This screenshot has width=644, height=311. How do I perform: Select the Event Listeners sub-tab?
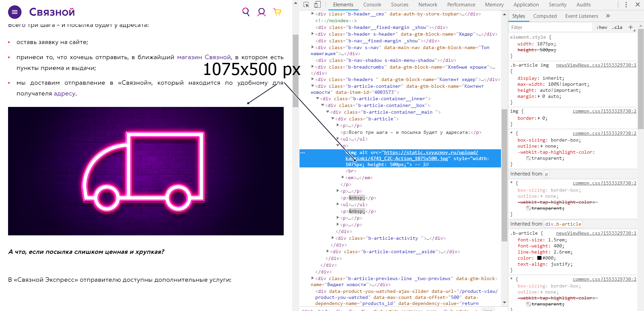coord(582,16)
